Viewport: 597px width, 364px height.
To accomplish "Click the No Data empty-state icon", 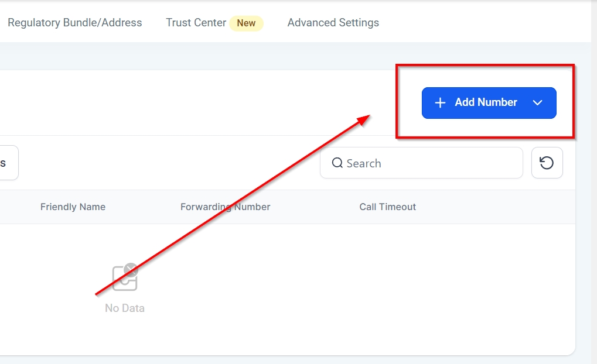I will tap(125, 277).
